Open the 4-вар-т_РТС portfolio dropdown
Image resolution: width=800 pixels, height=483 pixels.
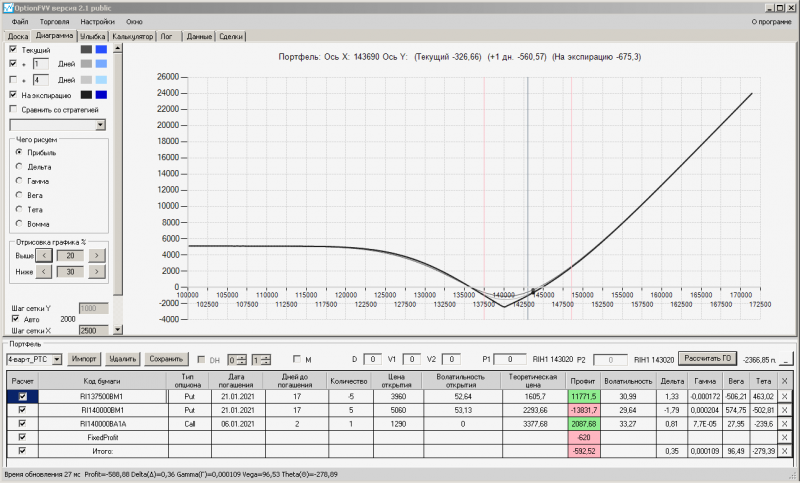pos(57,360)
